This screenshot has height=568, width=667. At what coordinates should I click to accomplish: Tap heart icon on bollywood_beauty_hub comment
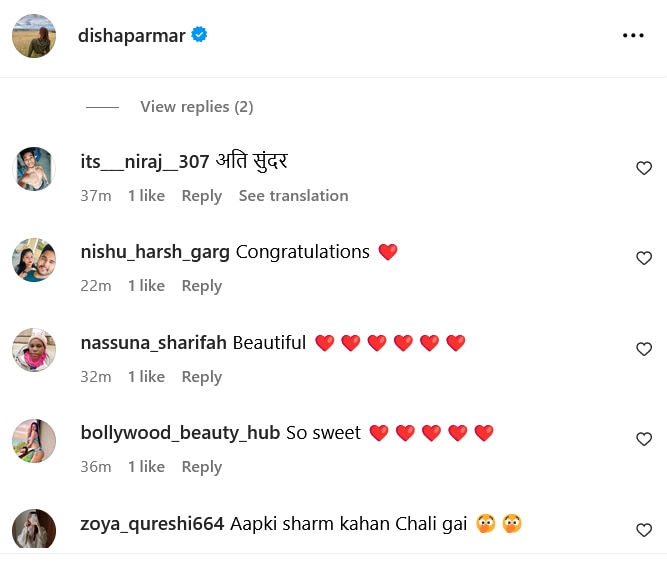[x=644, y=439]
